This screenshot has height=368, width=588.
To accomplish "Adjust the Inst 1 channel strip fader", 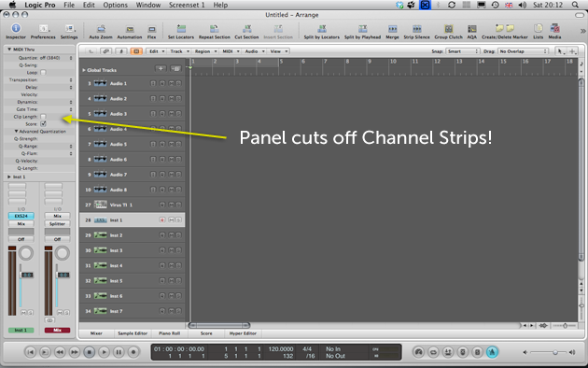I will coord(27,275).
